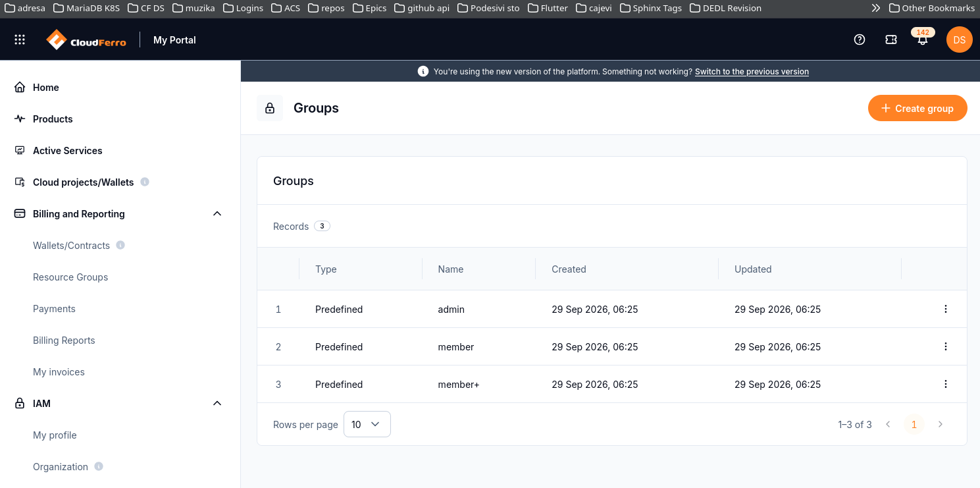Open actions menu for member row
The height and width of the screenshot is (488, 980).
coord(946,346)
